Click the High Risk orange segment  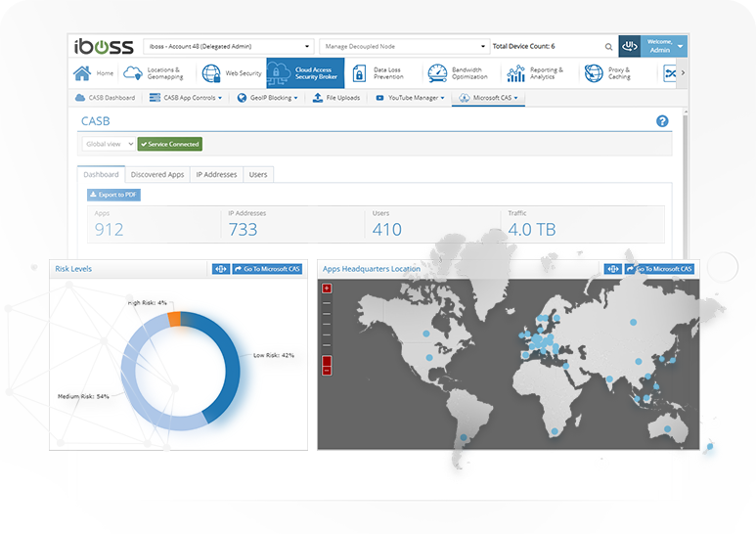pyautogui.click(x=174, y=320)
